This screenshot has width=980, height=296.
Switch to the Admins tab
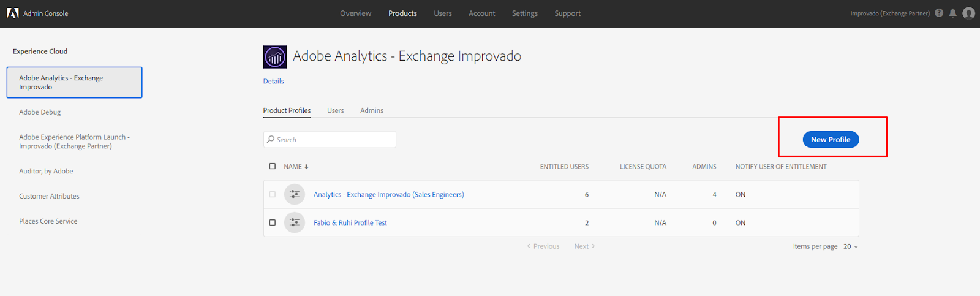pyautogui.click(x=372, y=110)
